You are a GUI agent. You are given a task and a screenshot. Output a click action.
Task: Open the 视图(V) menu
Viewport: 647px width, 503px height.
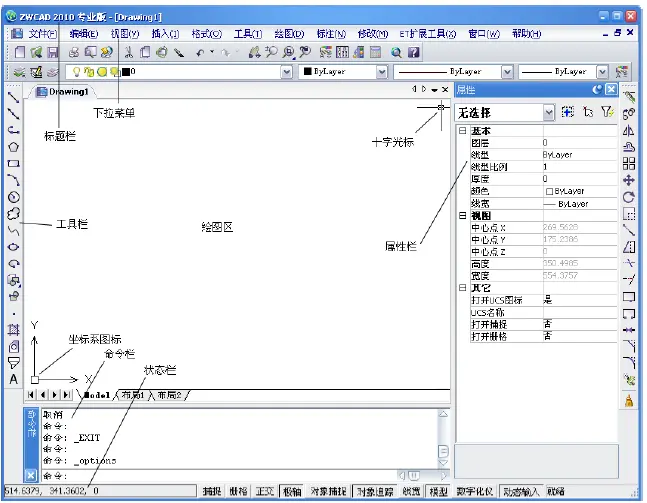pyautogui.click(x=125, y=34)
